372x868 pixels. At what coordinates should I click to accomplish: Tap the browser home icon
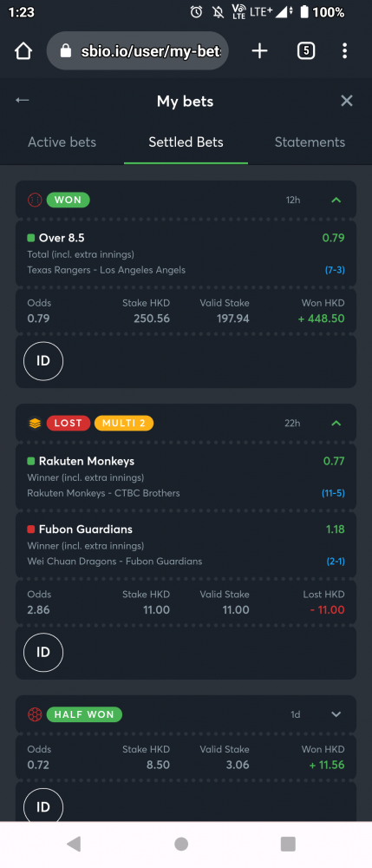pos(23,51)
